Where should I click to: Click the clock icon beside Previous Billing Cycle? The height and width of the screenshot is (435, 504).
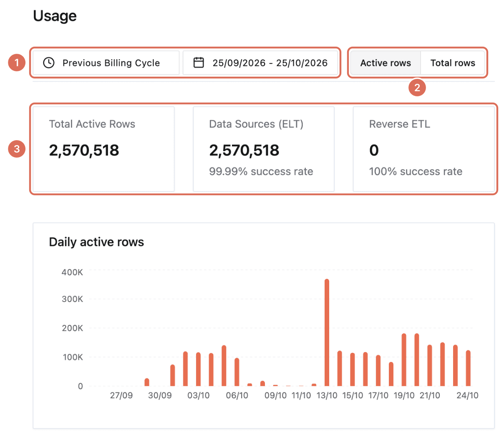tap(49, 63)
